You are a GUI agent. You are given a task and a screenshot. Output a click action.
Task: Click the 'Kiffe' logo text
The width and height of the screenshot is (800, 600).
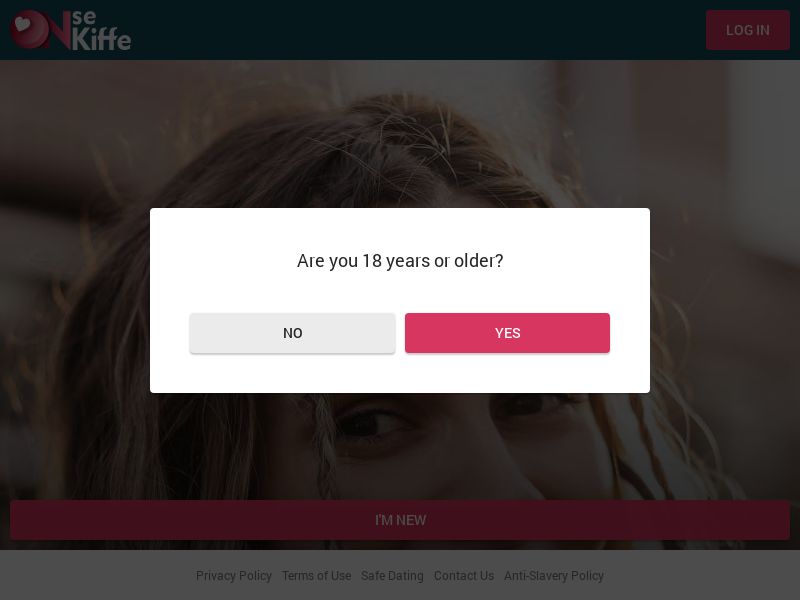102,40
